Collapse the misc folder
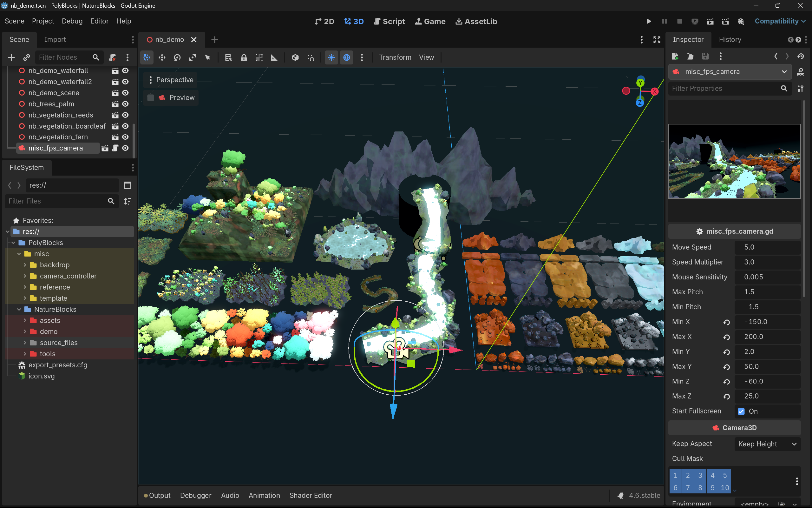The image size is (812, 508). click(19, 254)
